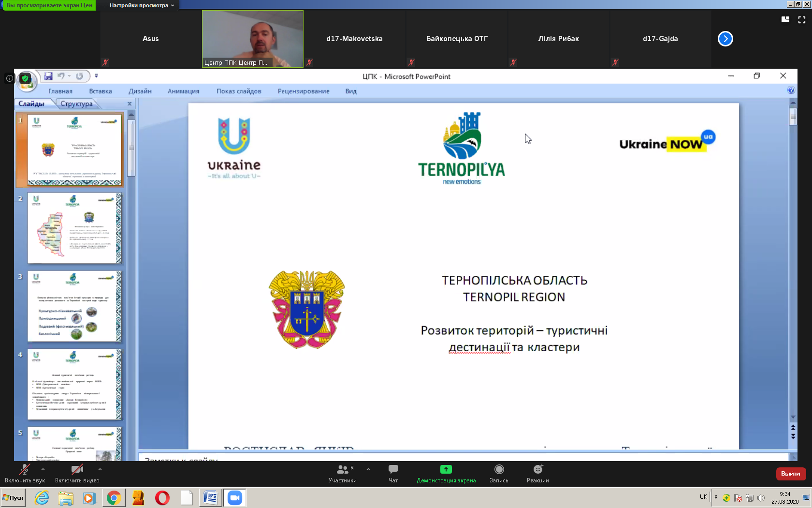Expand the participants options arrow

368,469
